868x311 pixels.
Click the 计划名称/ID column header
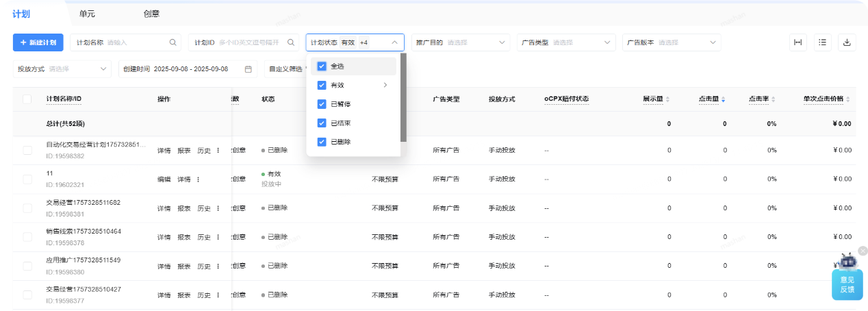[x=64, y=99]
